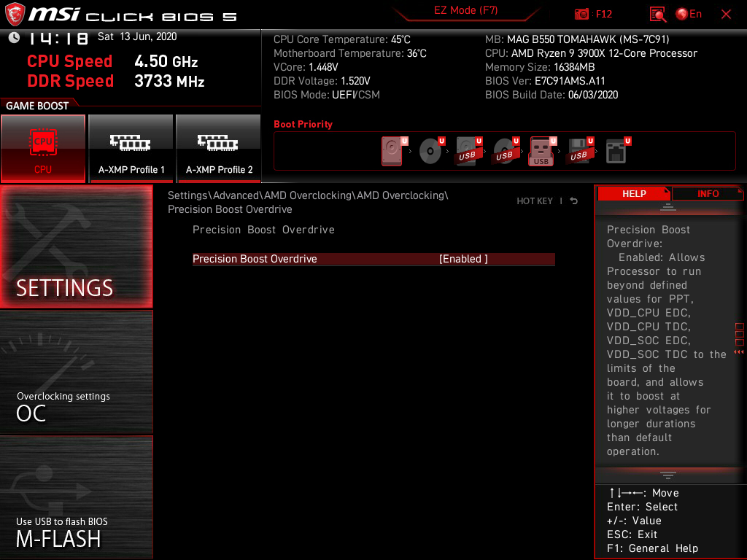Exit BIOS with the red X button
The width and height of the screenshot is (747, 560).
click(x=726, y=15)
